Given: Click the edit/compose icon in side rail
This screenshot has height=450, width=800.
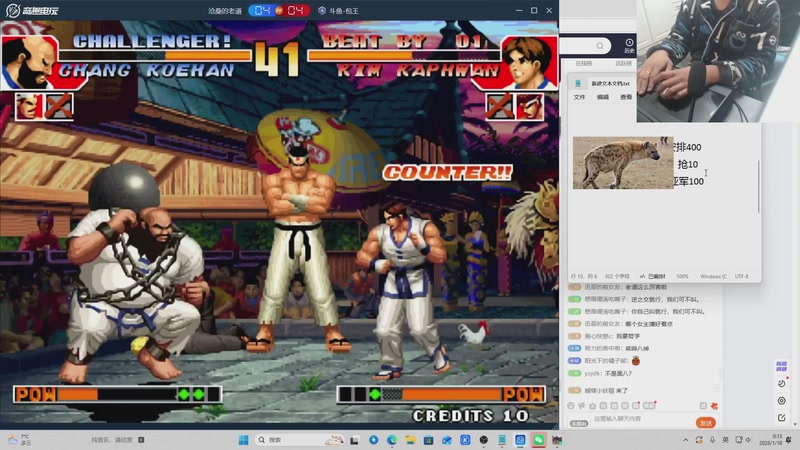Looking at the screenshot, I should click(x=782, y=417).
